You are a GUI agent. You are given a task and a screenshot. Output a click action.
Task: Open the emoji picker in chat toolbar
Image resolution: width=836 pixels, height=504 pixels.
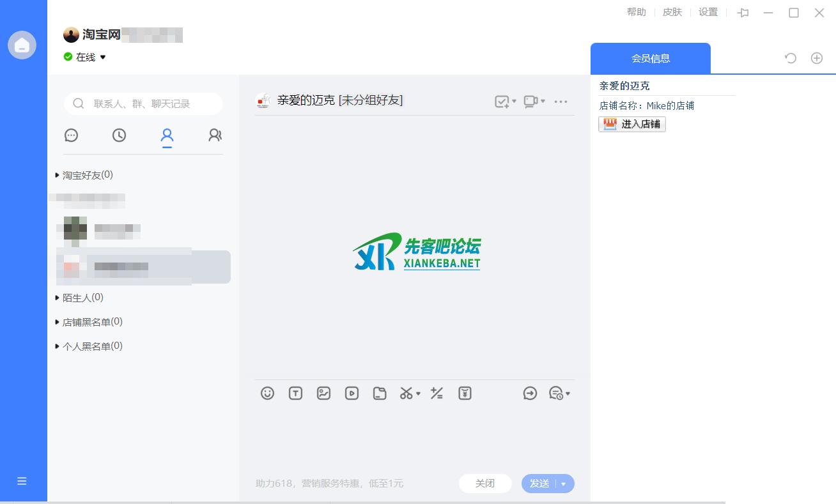coord(267,393)
